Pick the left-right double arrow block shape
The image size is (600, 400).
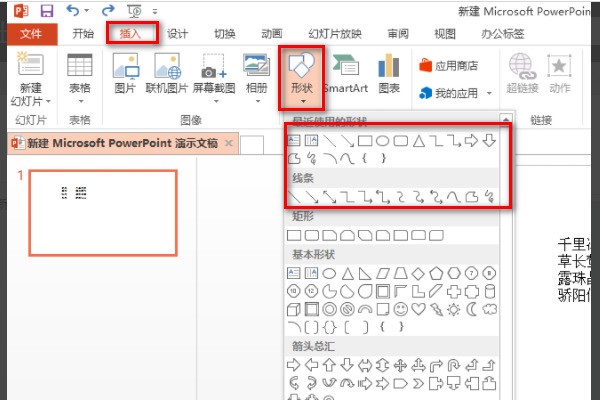click(365, 365)
